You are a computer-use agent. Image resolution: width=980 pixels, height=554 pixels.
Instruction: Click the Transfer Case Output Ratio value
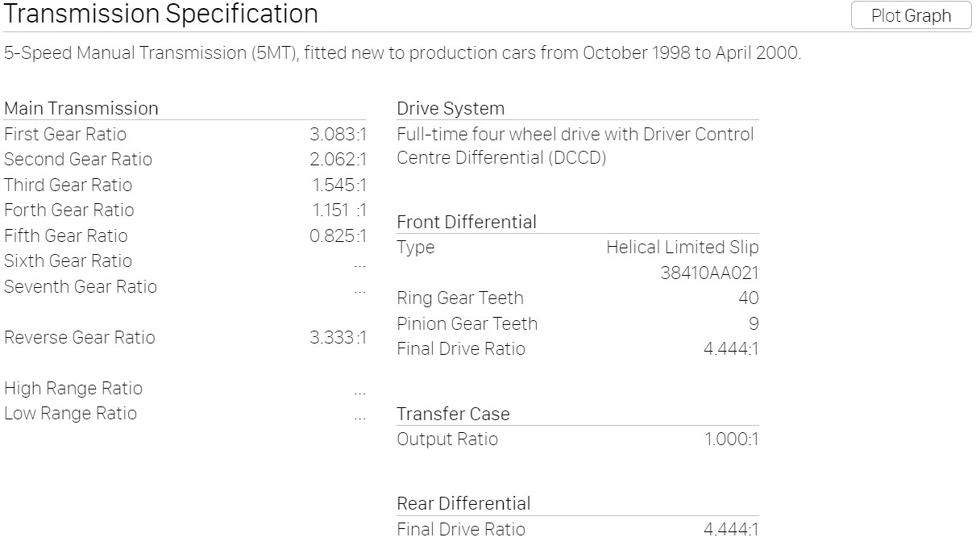pos(731,439)
